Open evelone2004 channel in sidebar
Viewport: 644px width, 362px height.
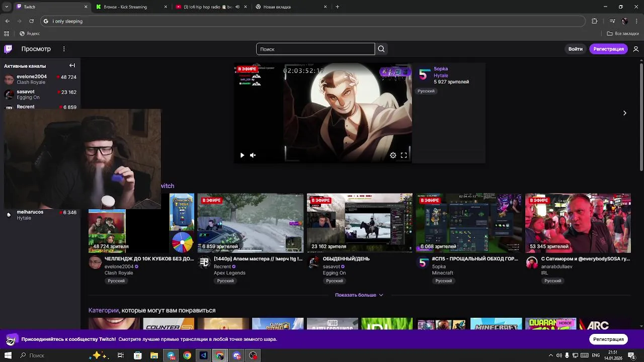tap(40, 79)
